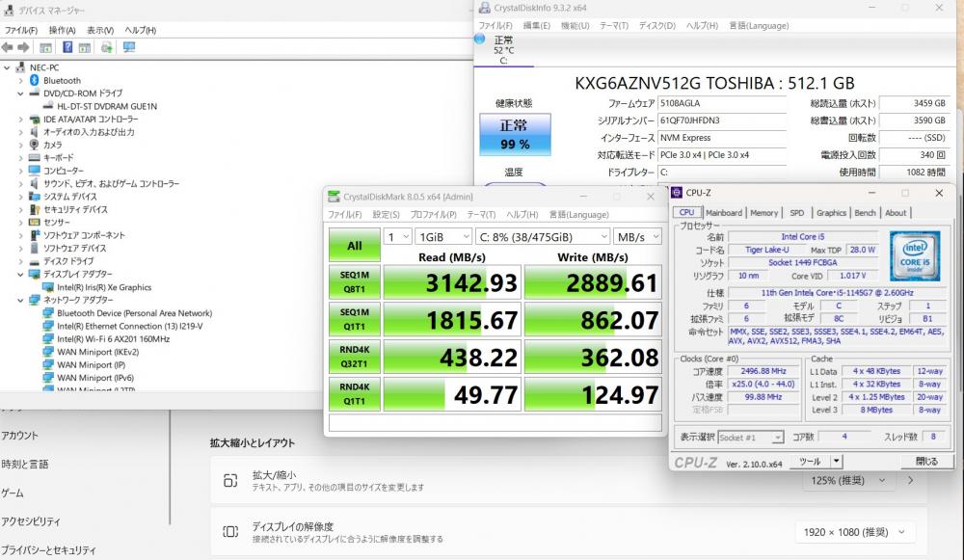964x560 pixels.
Task: Select the icon beside ソフトウェア デバイス
Action: tap(35, 249)
